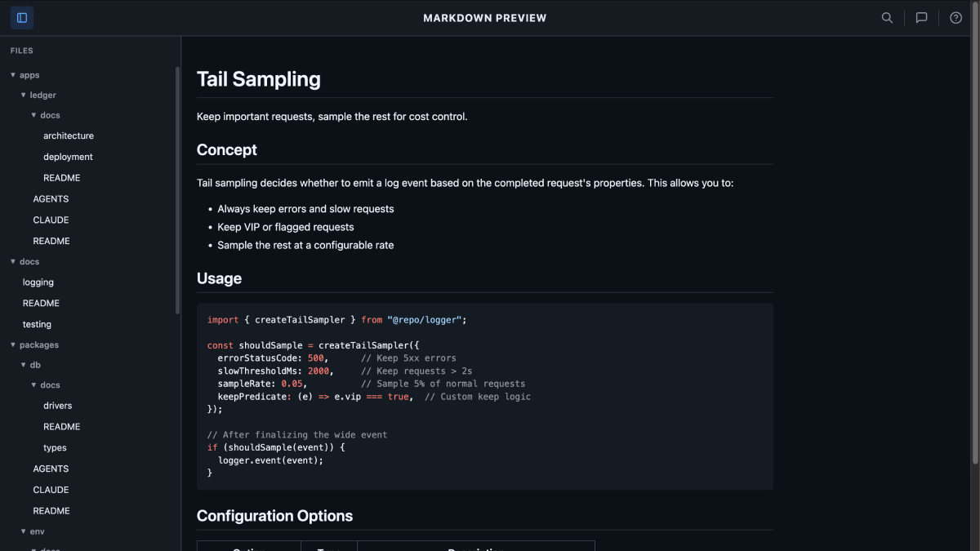Screen dimensions: 980x551
Task: Open the AGENTS file under db
Action: [51, 469]
